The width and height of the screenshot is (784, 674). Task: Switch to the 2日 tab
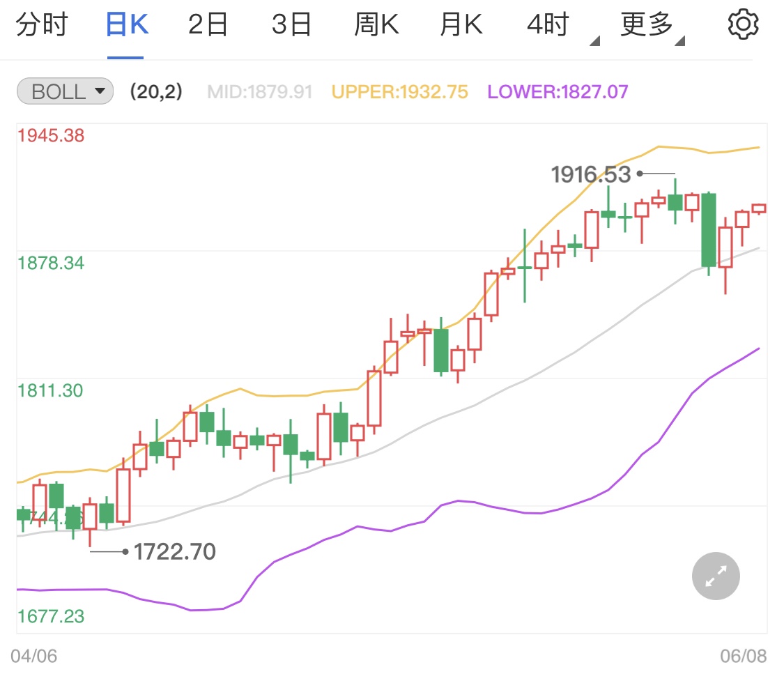tap(208, 24)
